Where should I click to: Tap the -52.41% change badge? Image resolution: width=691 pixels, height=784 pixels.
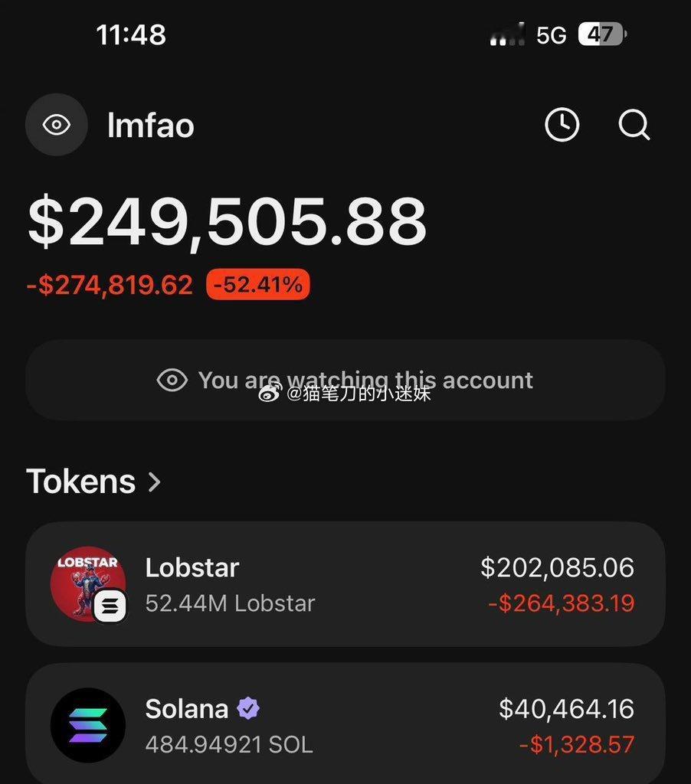coord(257,286)
